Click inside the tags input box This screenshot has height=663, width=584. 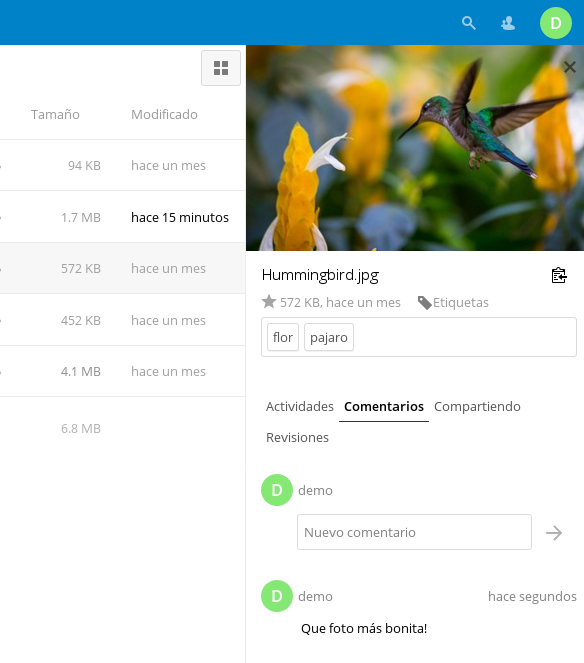tap(464, 337)
